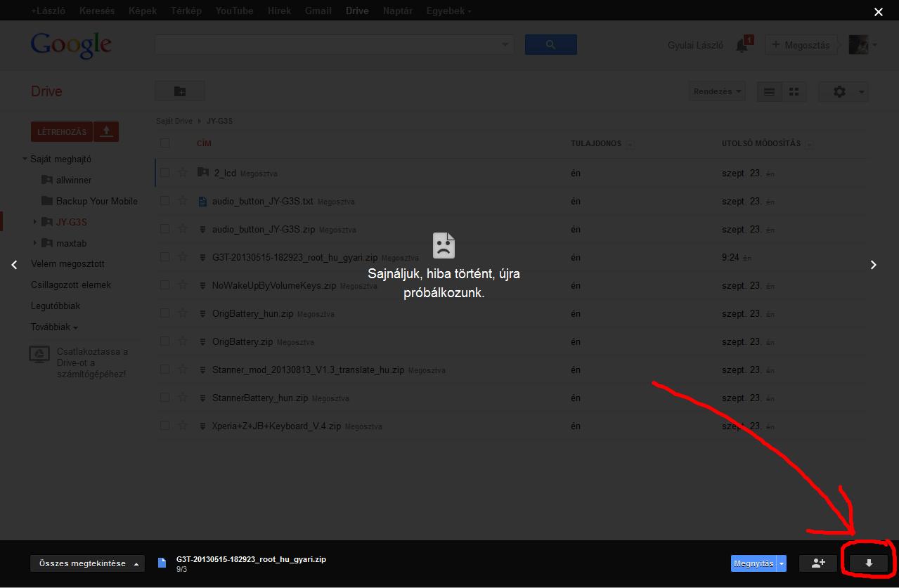Select the maxtab folder in tree
The width and height of the screenshot is (899, 588).
pyautogui.click(x=71, y=243)
